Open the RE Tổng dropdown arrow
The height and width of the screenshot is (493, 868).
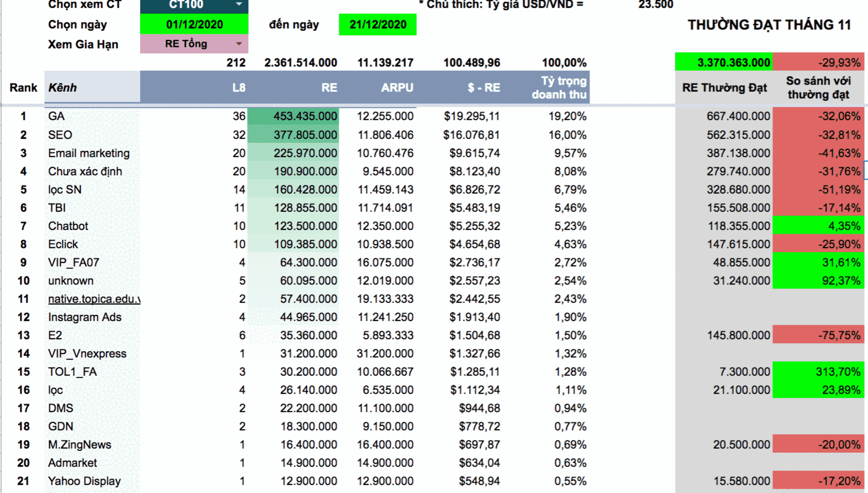[239, 44]
